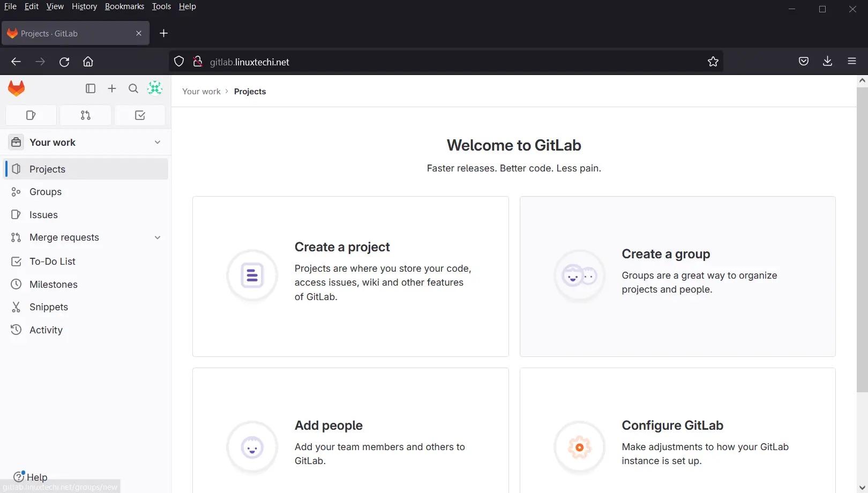Open the tracking protection shield toggle

[x=179, y=61]
